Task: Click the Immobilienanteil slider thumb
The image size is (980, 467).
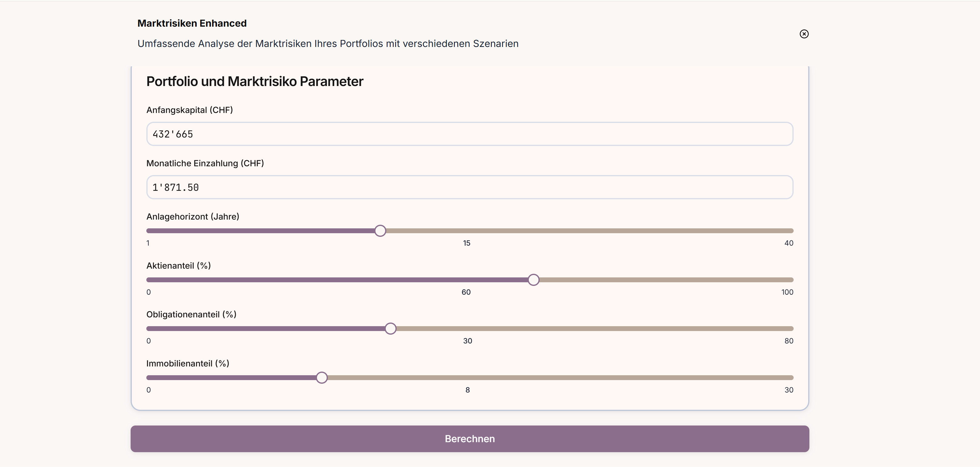Action: 322,378
